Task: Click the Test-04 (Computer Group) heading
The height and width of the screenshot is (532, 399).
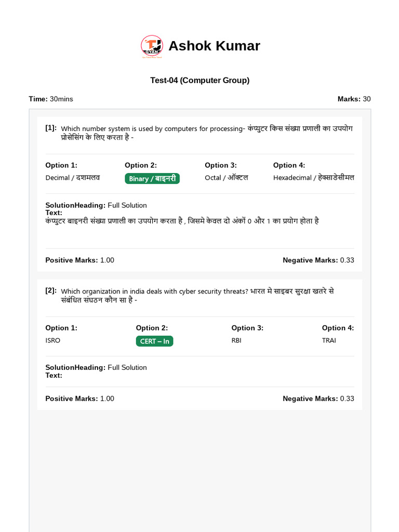Action: coord(199,80)
